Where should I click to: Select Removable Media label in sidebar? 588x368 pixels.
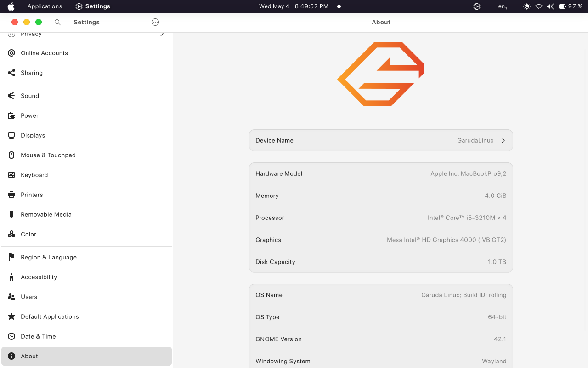pyautogui.click(x=46, y=214)
